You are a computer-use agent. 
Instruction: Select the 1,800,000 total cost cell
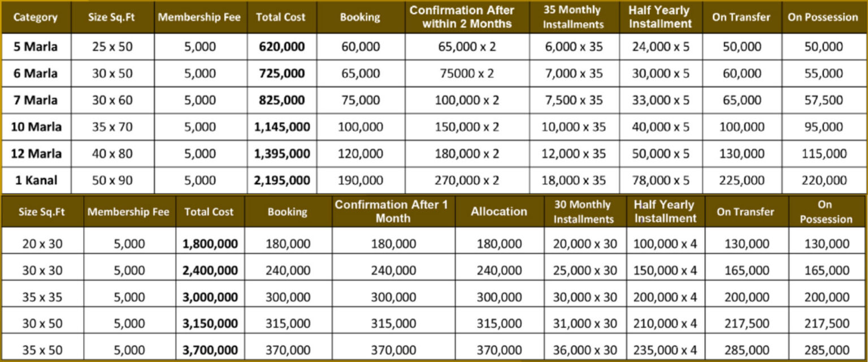pyautogui.click(x=210, y=244)
